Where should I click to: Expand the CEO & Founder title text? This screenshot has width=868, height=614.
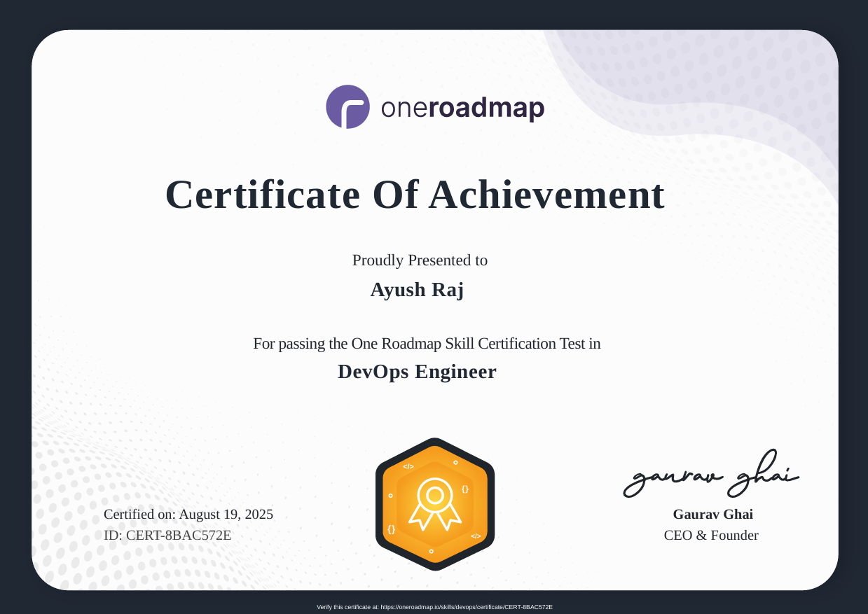pos(711,535)
